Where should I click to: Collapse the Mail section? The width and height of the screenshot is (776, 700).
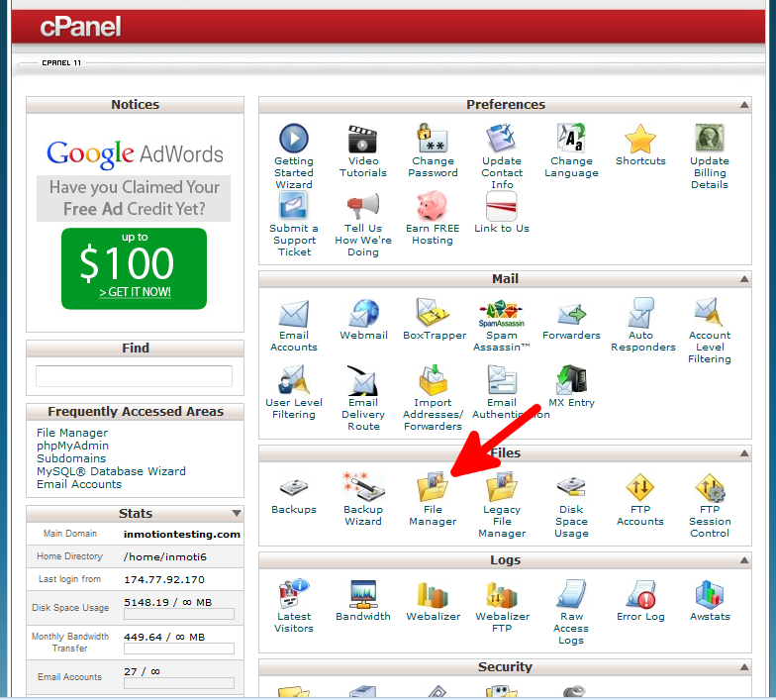[744, 279]
